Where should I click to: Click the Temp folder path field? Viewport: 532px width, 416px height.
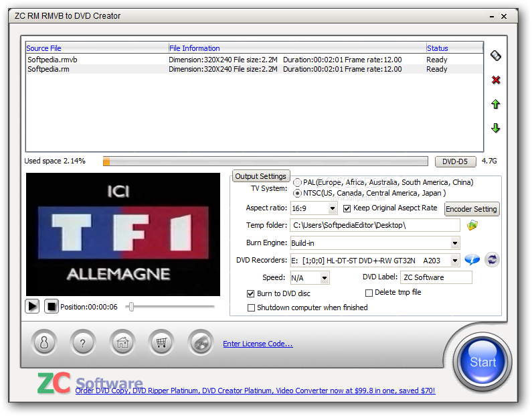pos(375,225)
